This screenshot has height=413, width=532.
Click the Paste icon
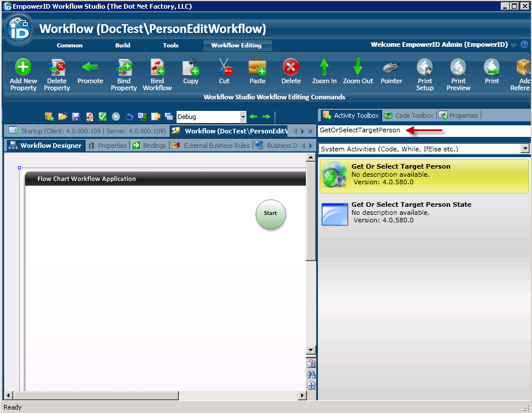coord(257,69)
